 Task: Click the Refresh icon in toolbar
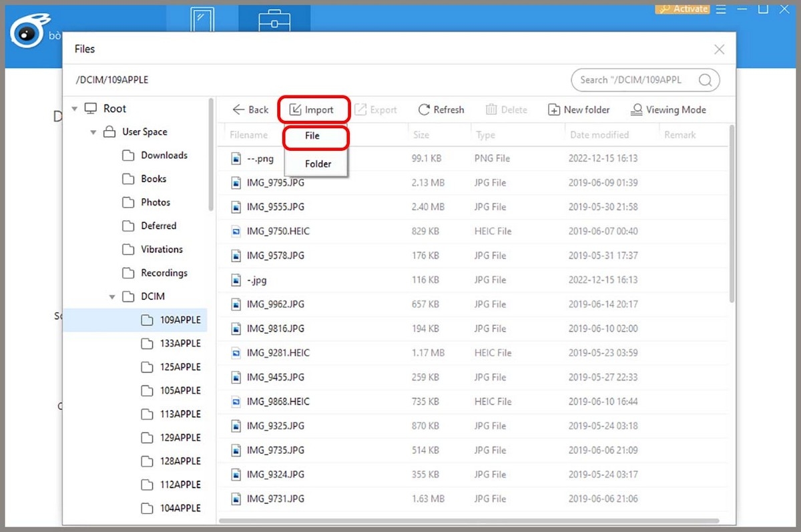point(424,109)
